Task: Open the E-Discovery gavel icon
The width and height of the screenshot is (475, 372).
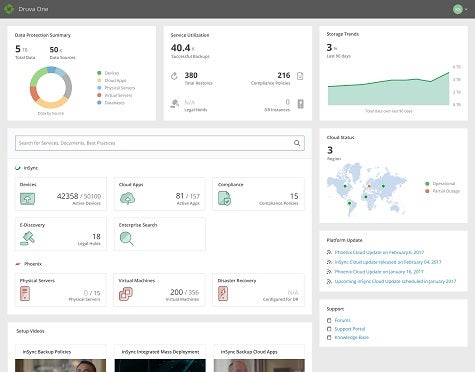Action: pos(27,238)
